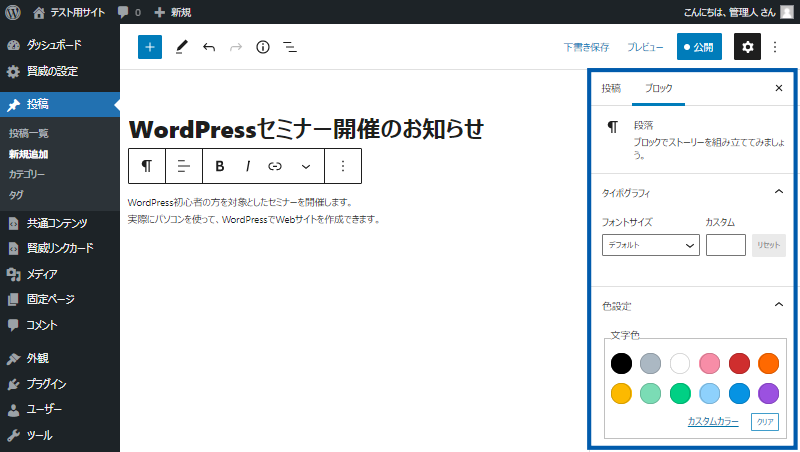Change block type via paragraph icon
The height and width of the screenshot is (452, 800).
[x=147, y=166]
